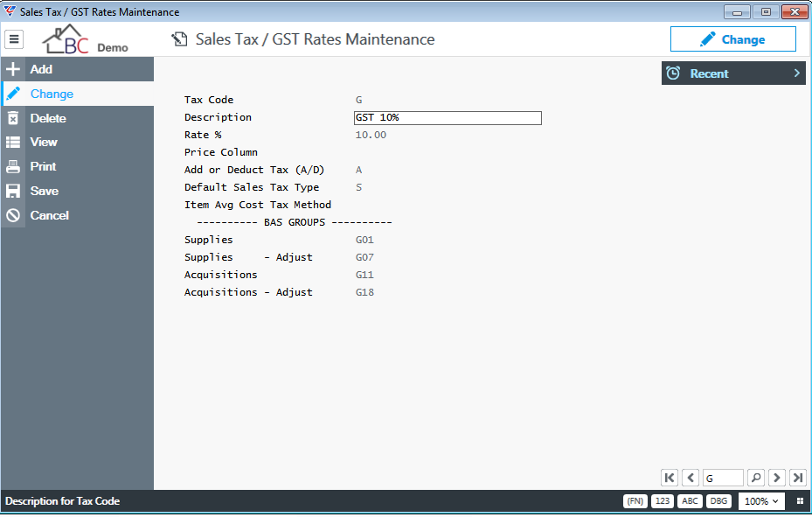The image size is (812, 517).
Task: Toggle the 123 indicator in status bar
Action: point(663,501)
